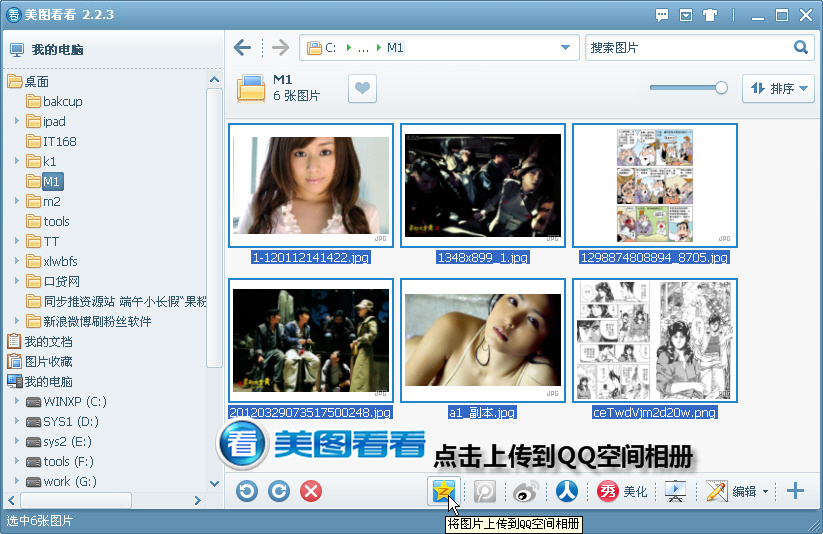Select the 桌面 folder

(28, 81)
